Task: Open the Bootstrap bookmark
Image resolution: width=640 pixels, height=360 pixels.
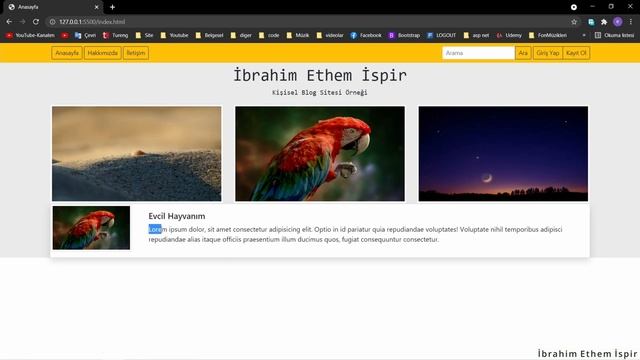Action: (404, 36)
